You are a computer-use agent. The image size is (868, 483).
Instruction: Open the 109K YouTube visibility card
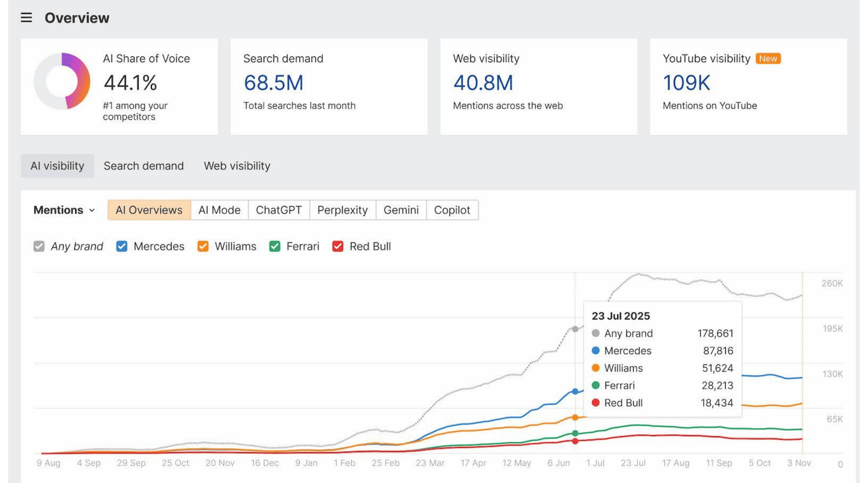(x=748, y=87)
